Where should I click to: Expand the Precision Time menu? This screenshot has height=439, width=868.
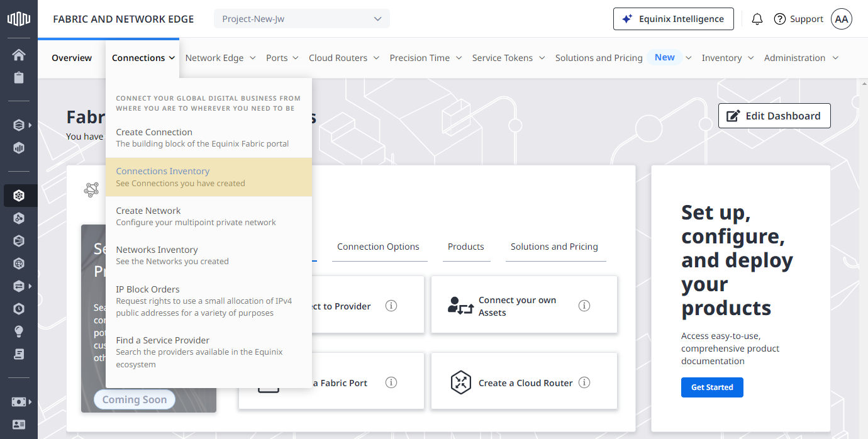(x=426, y=58)
